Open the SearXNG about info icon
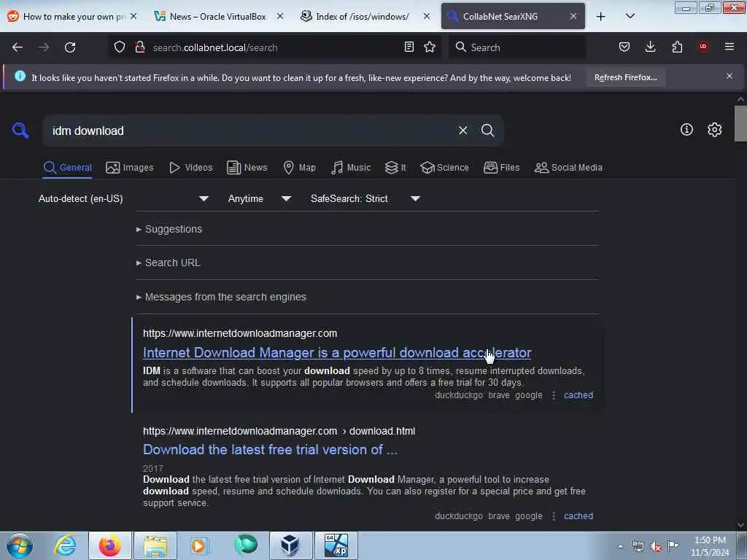Viewport: 747px width, 560px height. point(686,130)
